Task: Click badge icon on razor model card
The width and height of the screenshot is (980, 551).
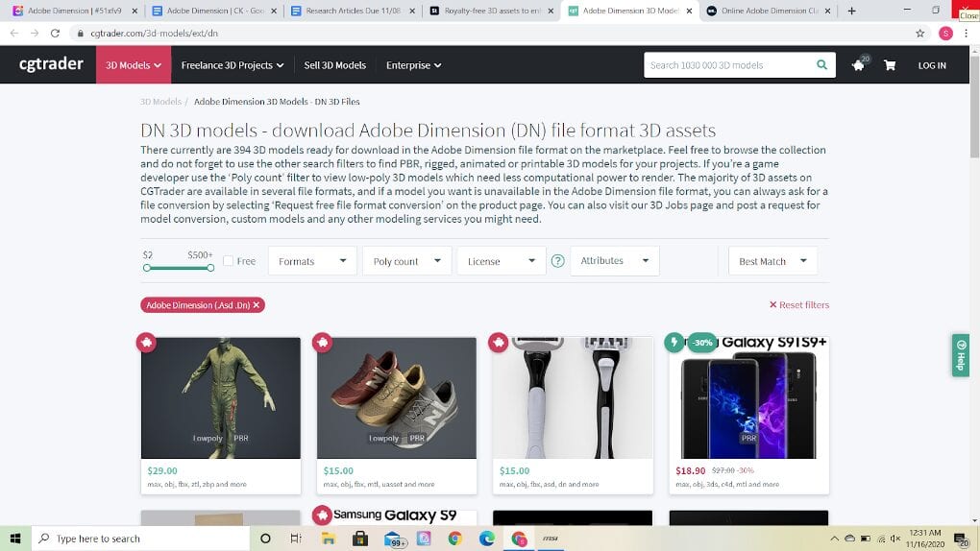Action: point(498,343)
